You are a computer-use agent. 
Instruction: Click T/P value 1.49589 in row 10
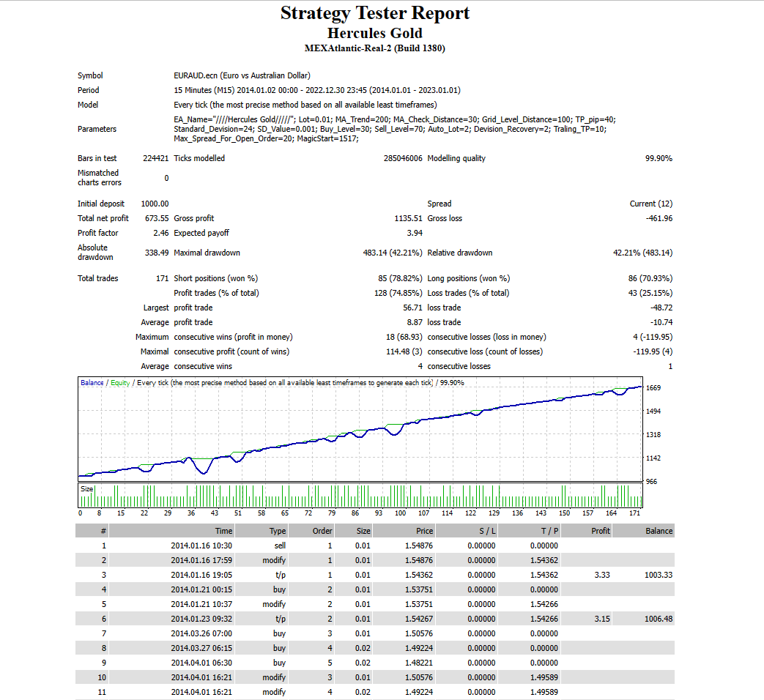(x=544, y=677)
